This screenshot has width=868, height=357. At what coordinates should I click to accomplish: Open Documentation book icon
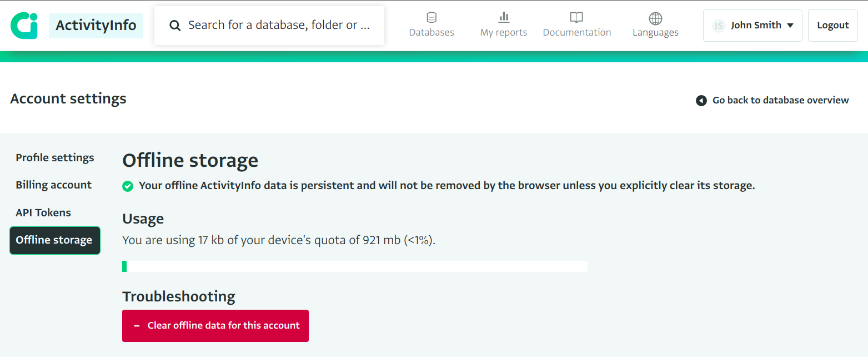pyautogui.click(x=577, y=18)
